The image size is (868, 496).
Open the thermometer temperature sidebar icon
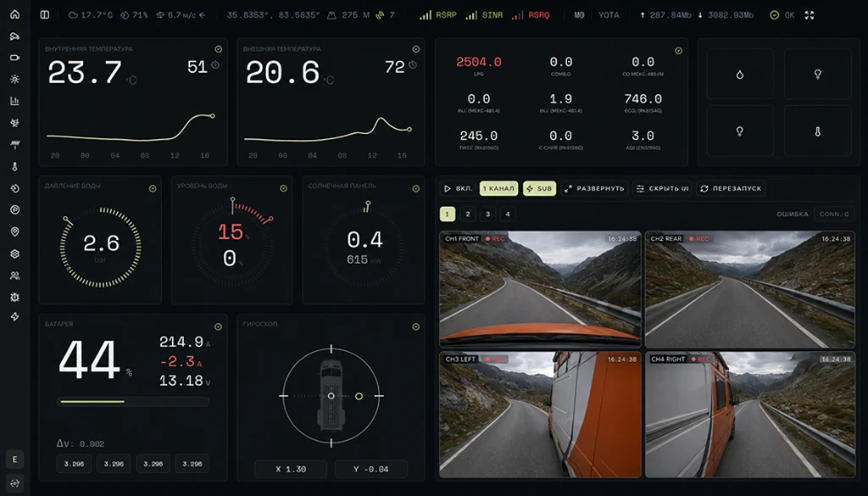pyautogui.click(x=15, y=166)
